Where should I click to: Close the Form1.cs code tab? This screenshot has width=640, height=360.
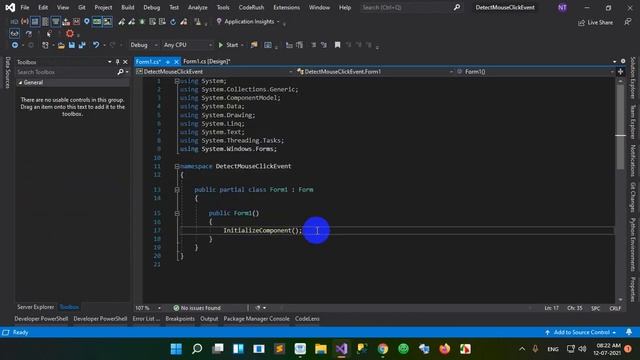(x=176, y=62)
